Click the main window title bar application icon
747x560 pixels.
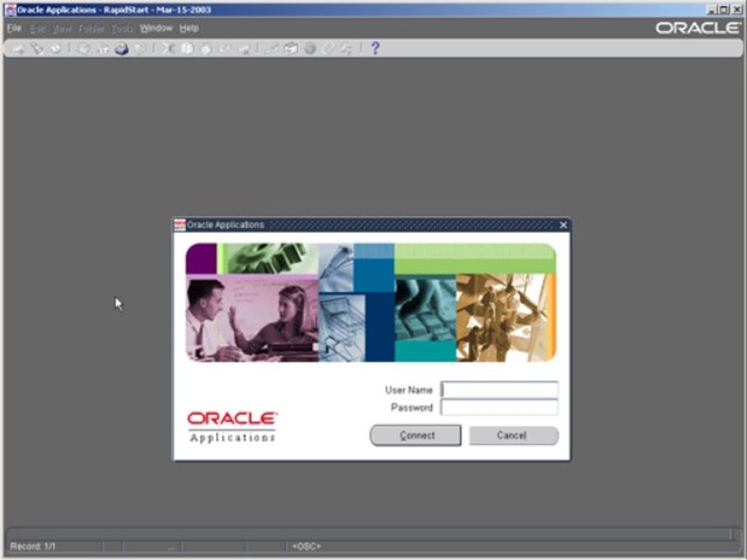10,9
